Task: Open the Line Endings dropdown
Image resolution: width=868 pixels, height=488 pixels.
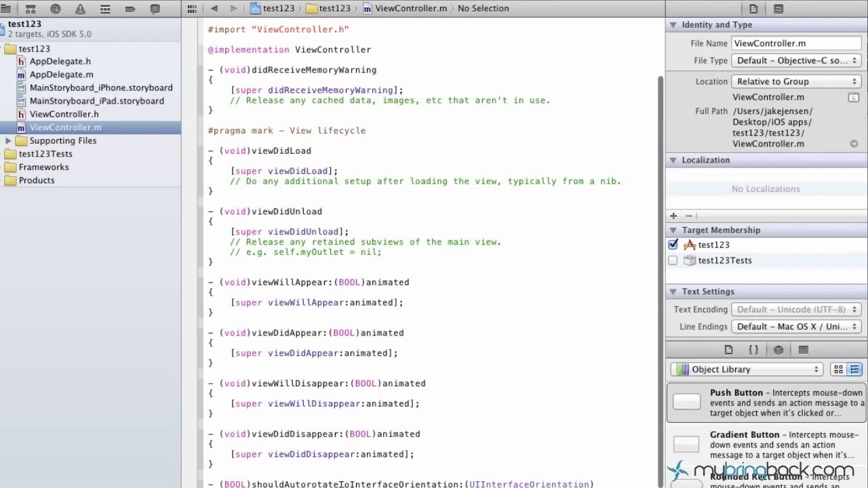Action: tap(796, 327)
